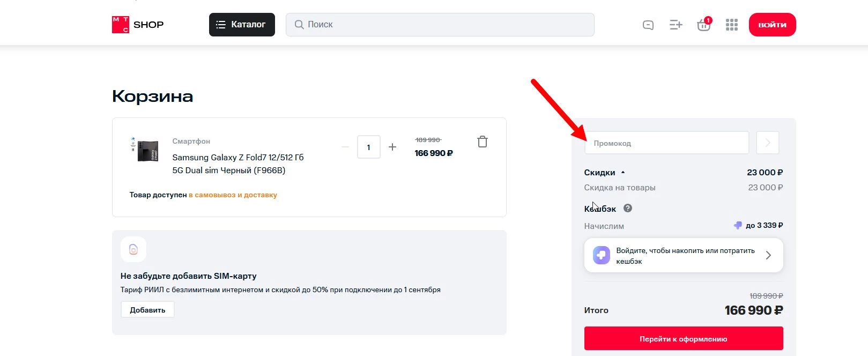868x356 pixels.
Task: Open the shopping basket icon
Action: [703, 25]
